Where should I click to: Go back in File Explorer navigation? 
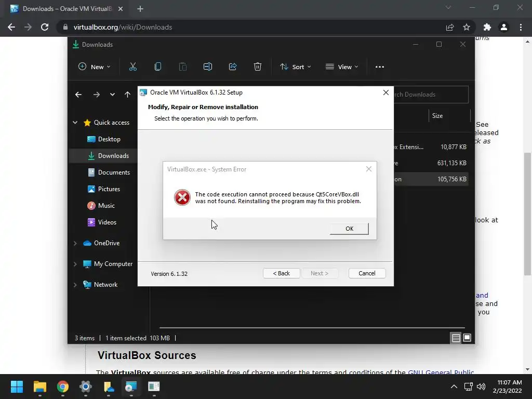(78, 95)
